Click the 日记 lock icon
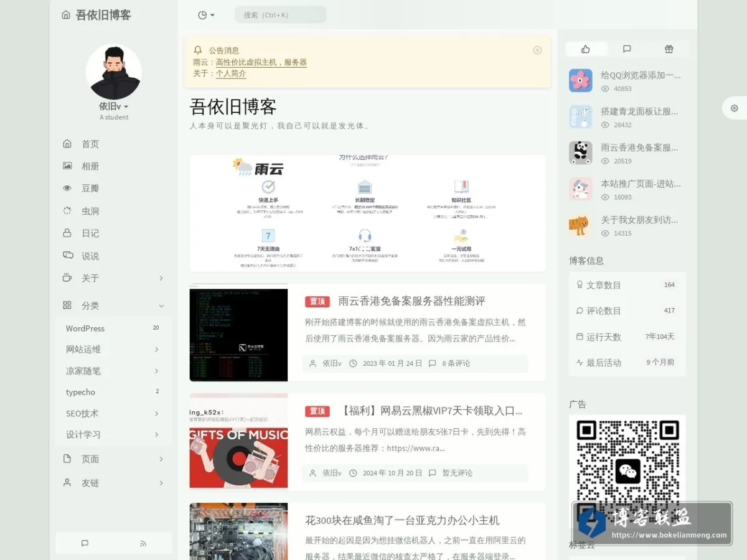747x560 pixels. pos(67,233)
